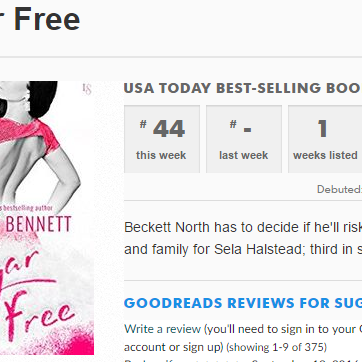Click the USA TODAY Best-Selling heading

pyautogui.click(x=243, y=88)
